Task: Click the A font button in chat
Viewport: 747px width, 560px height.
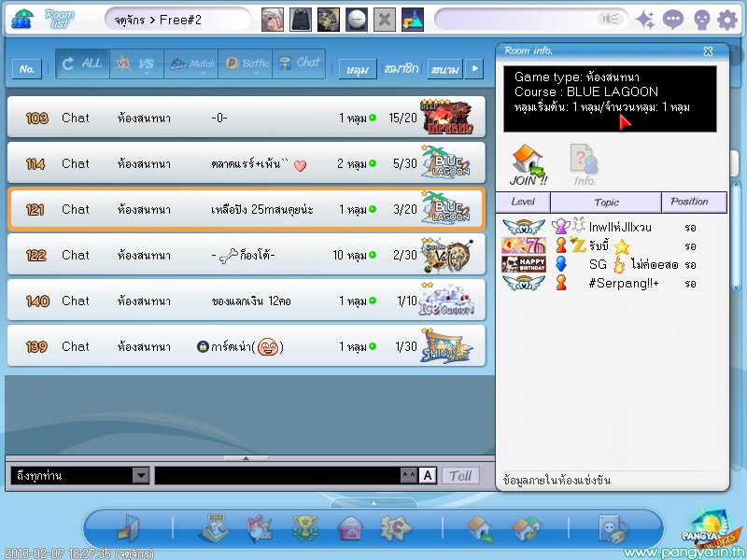Action: [x=428, y=475]
